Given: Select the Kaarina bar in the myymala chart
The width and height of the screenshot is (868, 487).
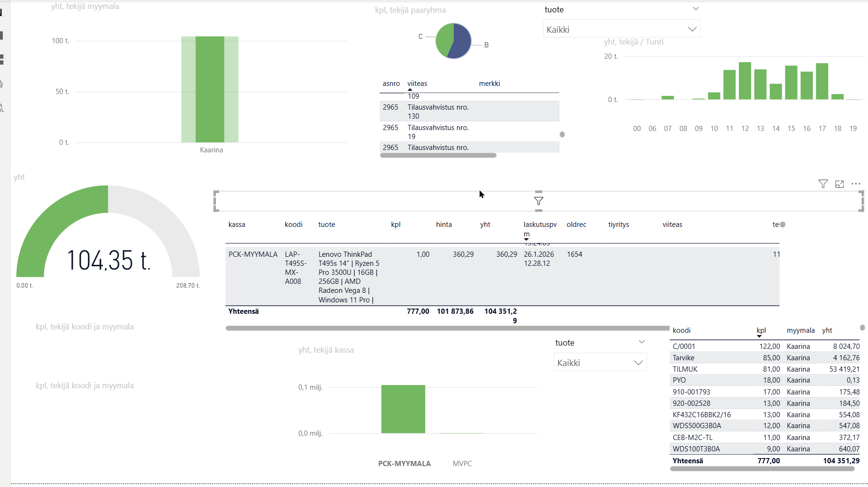Looking at the screenshot, I should [210, 89].
